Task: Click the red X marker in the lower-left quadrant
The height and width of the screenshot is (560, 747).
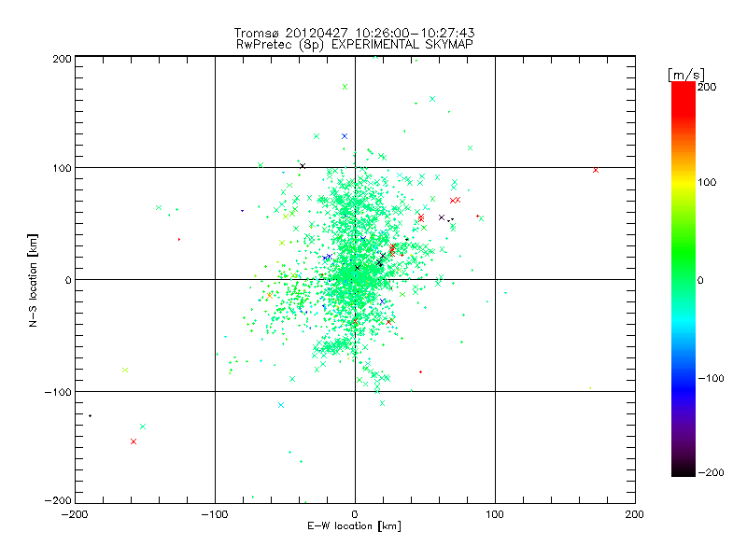Action: [x=134, y=441]
